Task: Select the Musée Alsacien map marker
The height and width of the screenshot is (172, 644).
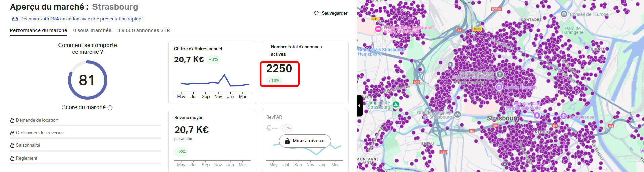Action: pyautogui.click(x=499, y=87)
